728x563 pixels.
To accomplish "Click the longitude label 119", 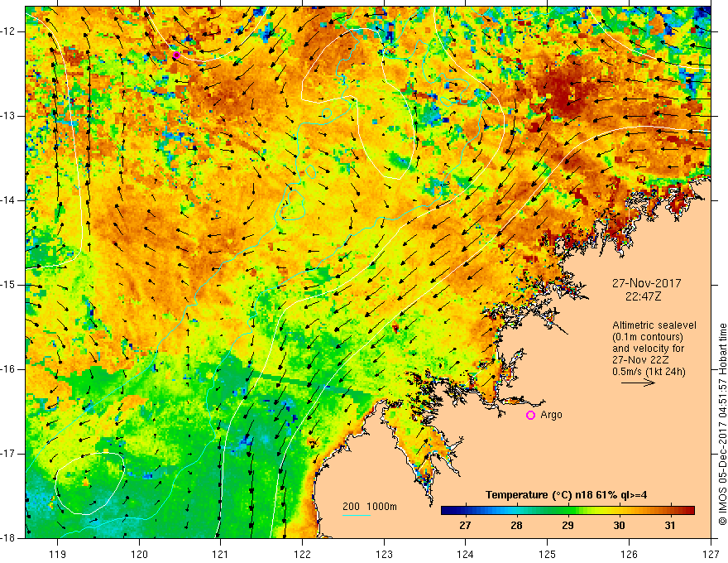I will (x=57, y=554).
